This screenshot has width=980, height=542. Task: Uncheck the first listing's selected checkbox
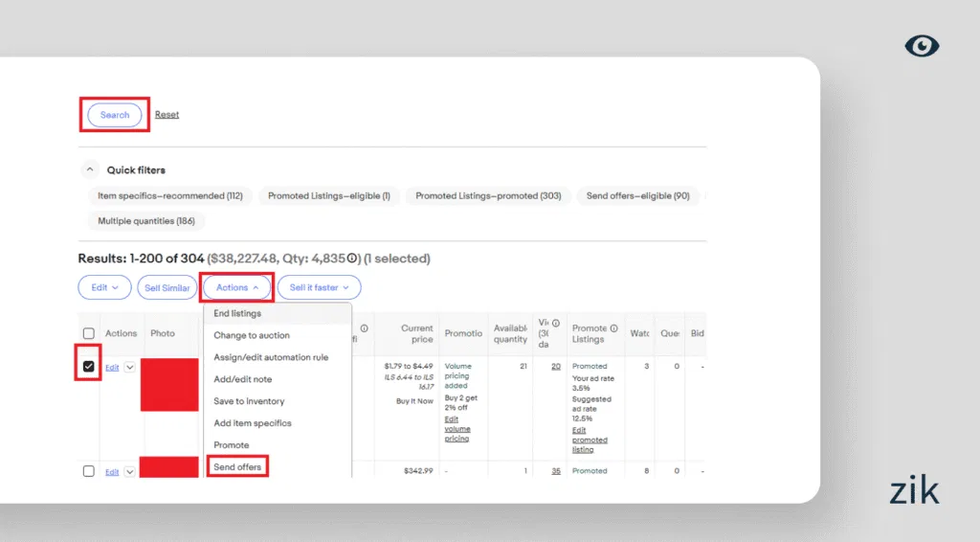tap(89, 367)
